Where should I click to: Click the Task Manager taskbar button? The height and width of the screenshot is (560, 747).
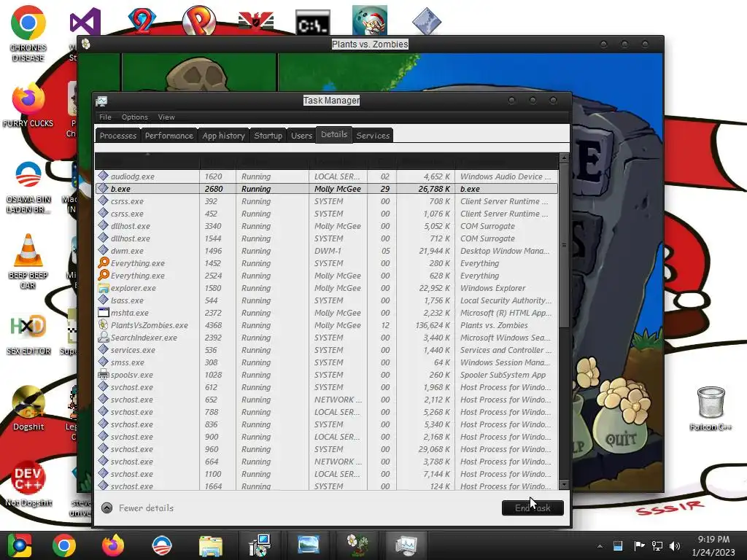pyautogui.click(x=406, y=545)
